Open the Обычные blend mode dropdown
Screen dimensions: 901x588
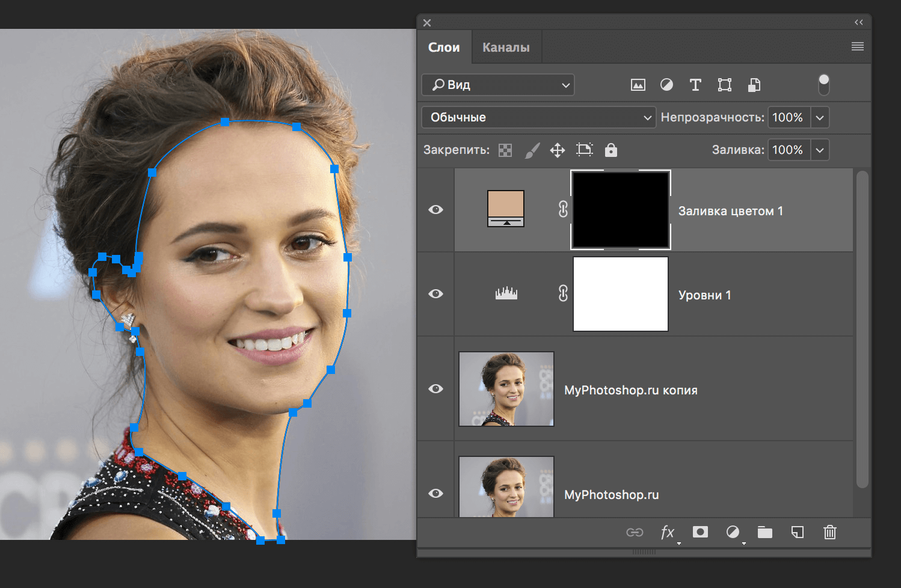click(538, 117)
